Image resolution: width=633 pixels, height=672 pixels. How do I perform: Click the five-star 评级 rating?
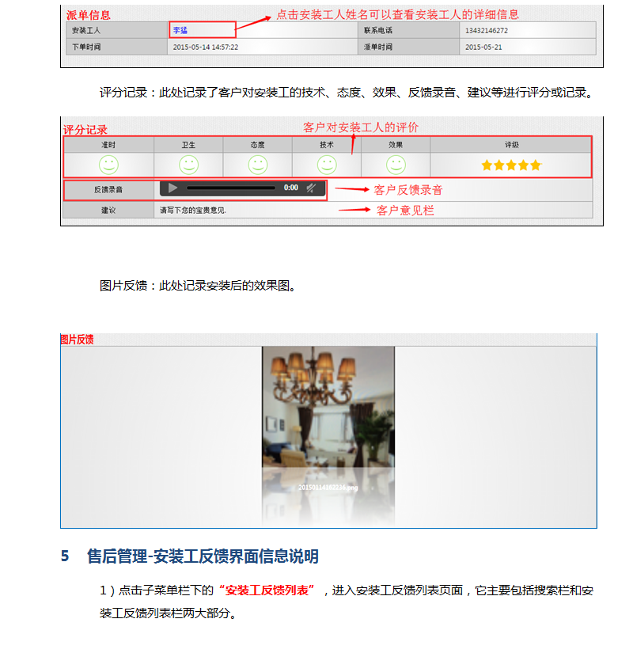tap(511, 165)
